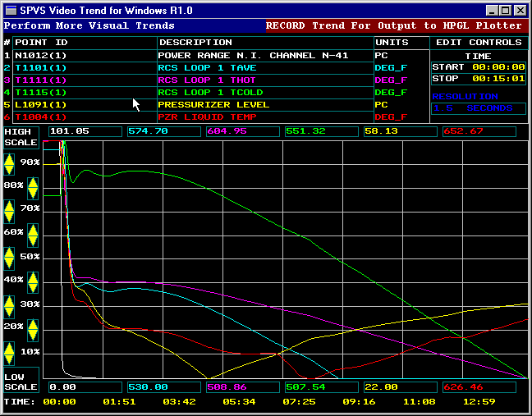
Task: Select point T1004(1) row
Action: pyautogui.click(x=85, y=117)
